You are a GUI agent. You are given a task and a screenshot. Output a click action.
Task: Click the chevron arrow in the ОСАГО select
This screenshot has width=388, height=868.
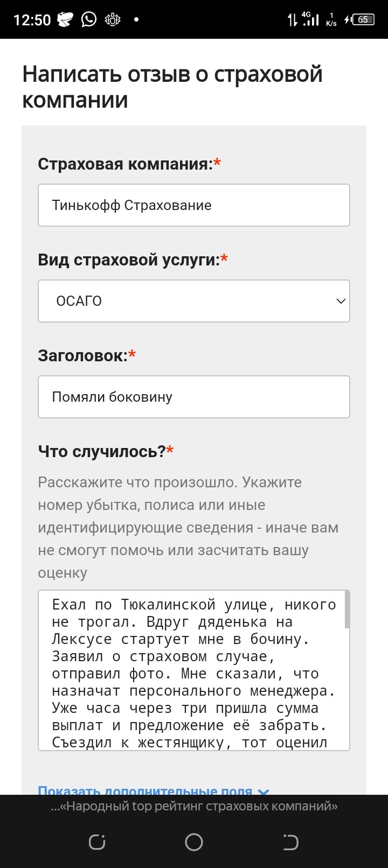pyautogui.click(x=341, y=301)
